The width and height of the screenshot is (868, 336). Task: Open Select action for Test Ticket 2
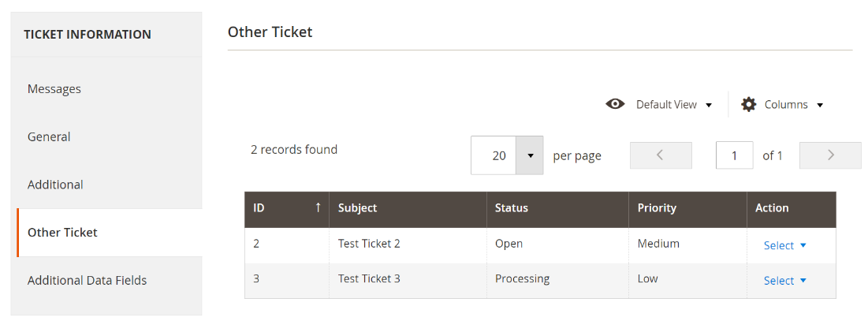(x=784, y=245)
